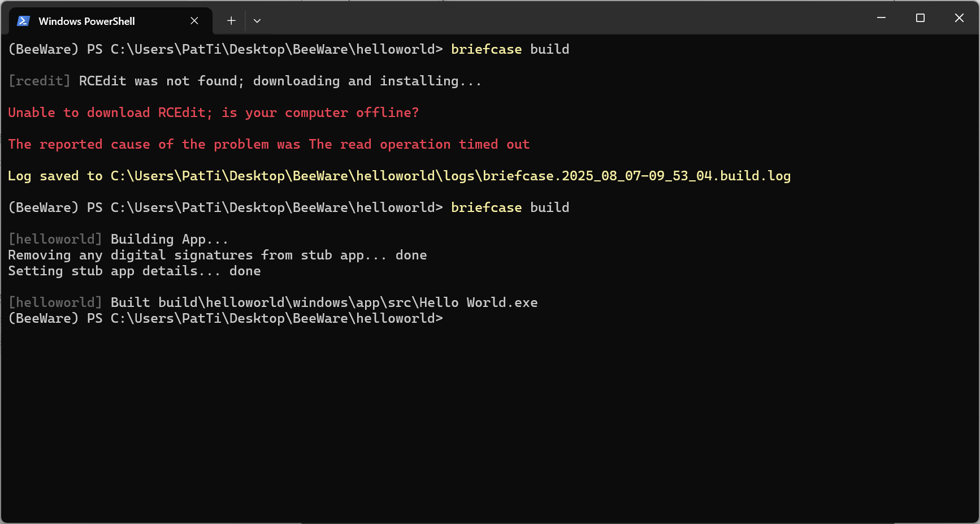
Task: Click the second 'briefcase build' command text
Action: pyautogui.click(x=510, y=207)
